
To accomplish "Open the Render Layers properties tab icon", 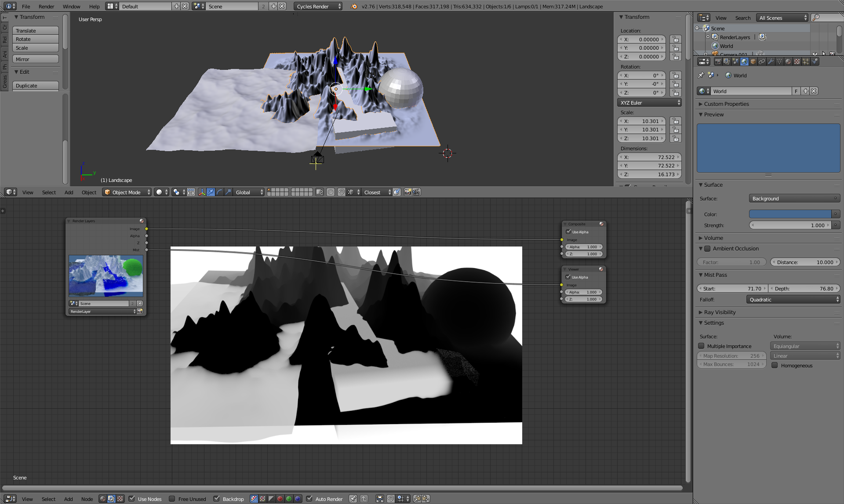I will (727, 62).
